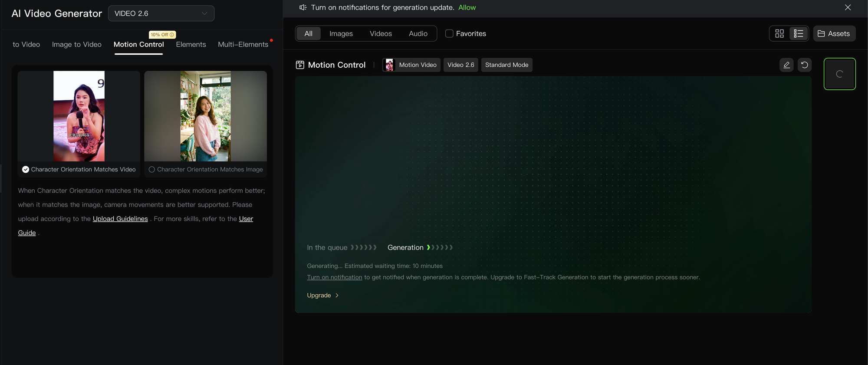Select the loading generation thumbnail
The width and height of the screenshot is (868, 365).
click(x=840, y=74)
